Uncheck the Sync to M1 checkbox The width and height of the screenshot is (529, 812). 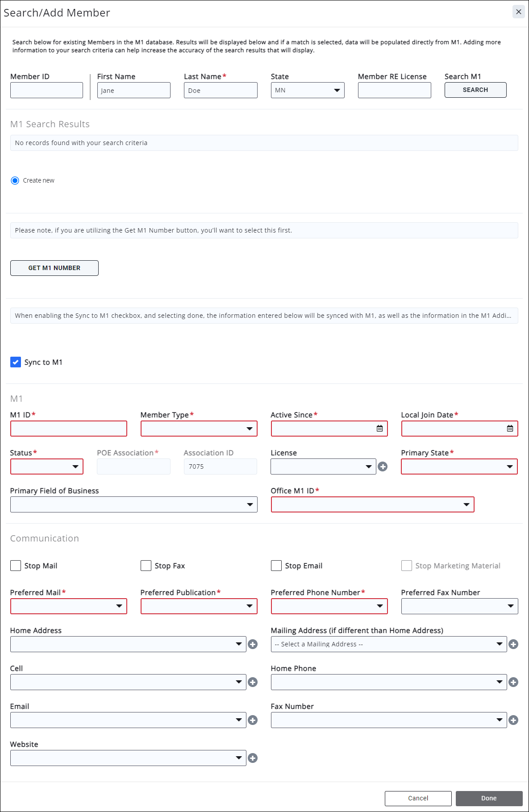point(16,362)
